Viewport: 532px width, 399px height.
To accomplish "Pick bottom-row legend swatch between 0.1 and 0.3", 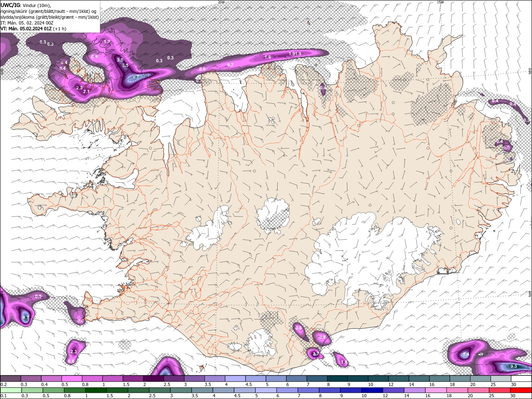I will pos(10,390).
